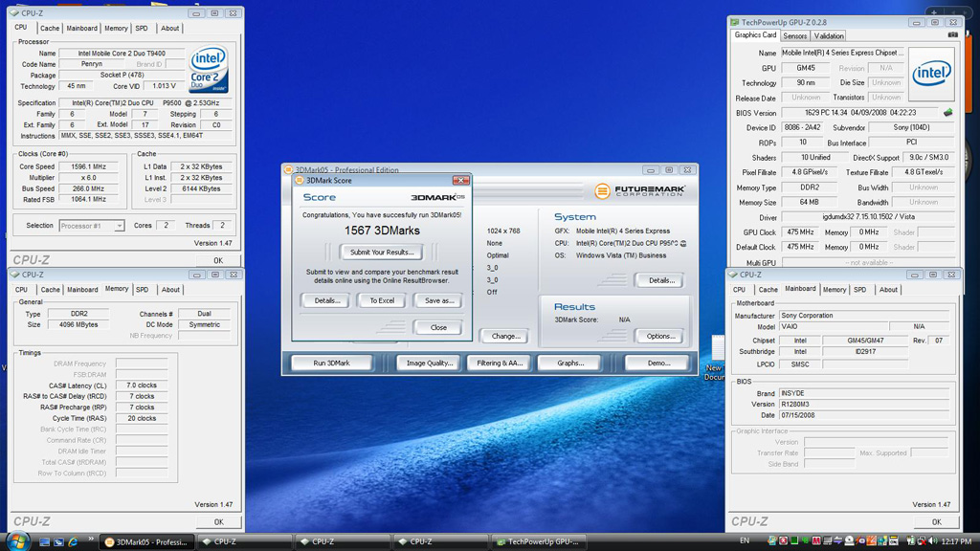The image size is (980, 551).
Task: Click Switch between windows quick launch icon
Action: [x=58, y=541]
